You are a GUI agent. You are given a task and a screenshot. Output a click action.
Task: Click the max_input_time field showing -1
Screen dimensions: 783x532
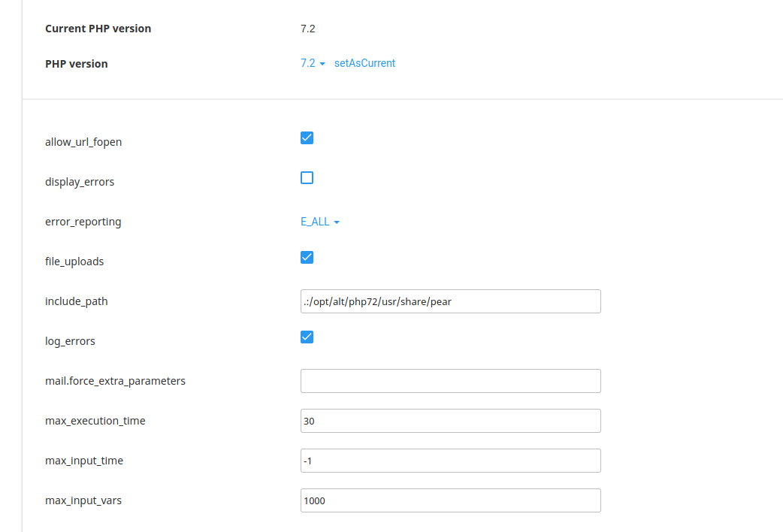pos(451,461)
